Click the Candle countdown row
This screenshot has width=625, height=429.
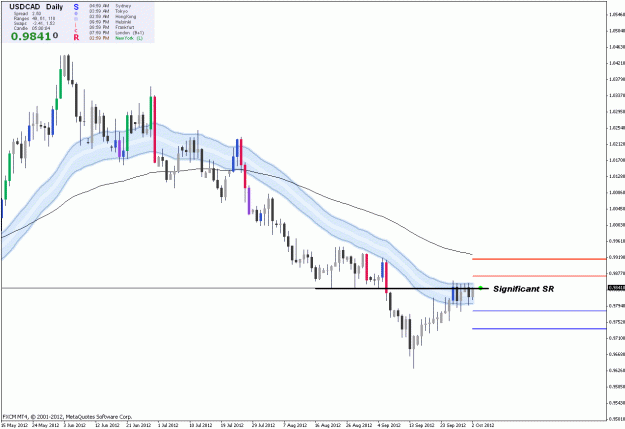[x=32, y=28]
